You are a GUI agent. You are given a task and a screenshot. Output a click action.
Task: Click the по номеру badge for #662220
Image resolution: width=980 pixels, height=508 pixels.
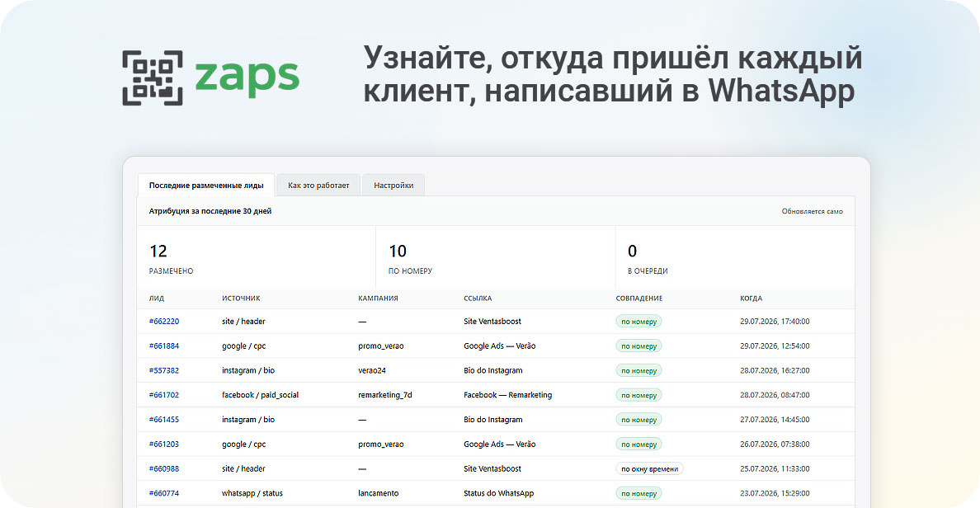pyautogui.click(x=638, y=321)
